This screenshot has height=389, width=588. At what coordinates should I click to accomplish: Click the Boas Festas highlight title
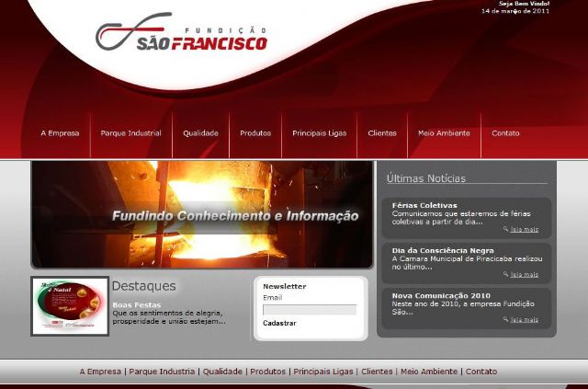[x=136, y=304]
